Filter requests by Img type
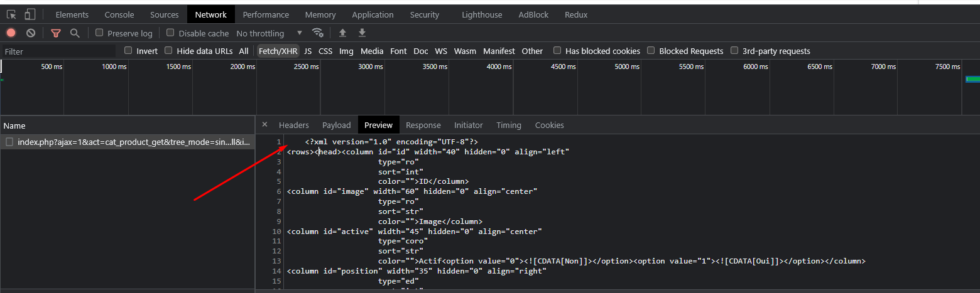This screenshot has width=980, height=293. (x=346, y=51)
